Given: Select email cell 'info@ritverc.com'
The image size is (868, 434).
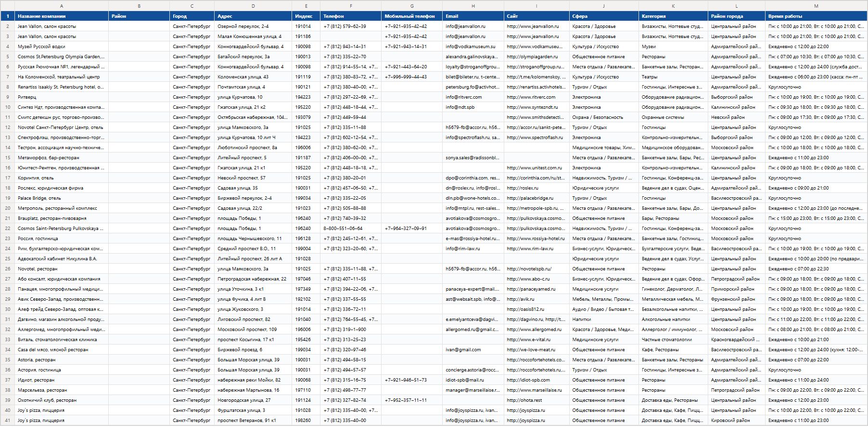Looking at the screenshot, I should [473, 97].
